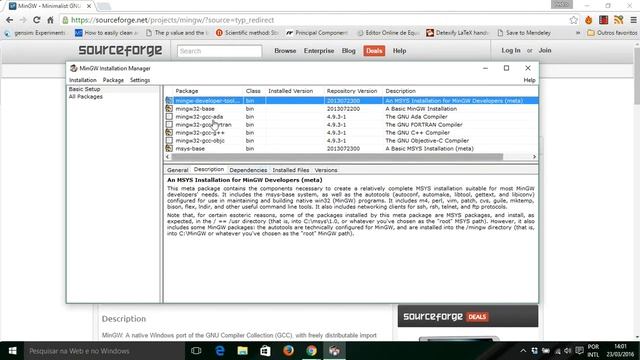Switch to the Dependencies tab
The height and width of the screenshot is (360, 640).
(x=248, y=170)
